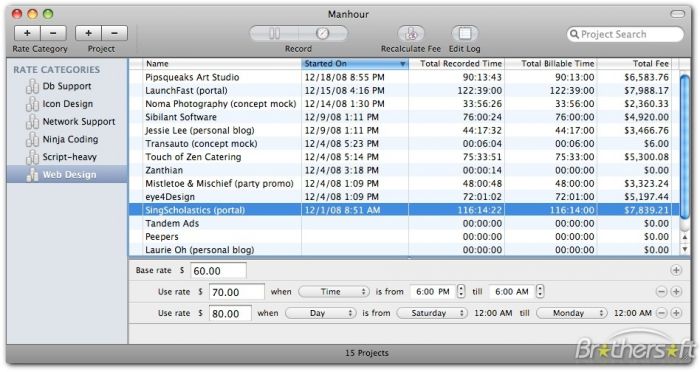Select Script-heavy rate category
Viewport: 700px width, 372px height.
(x=67, y=157)
